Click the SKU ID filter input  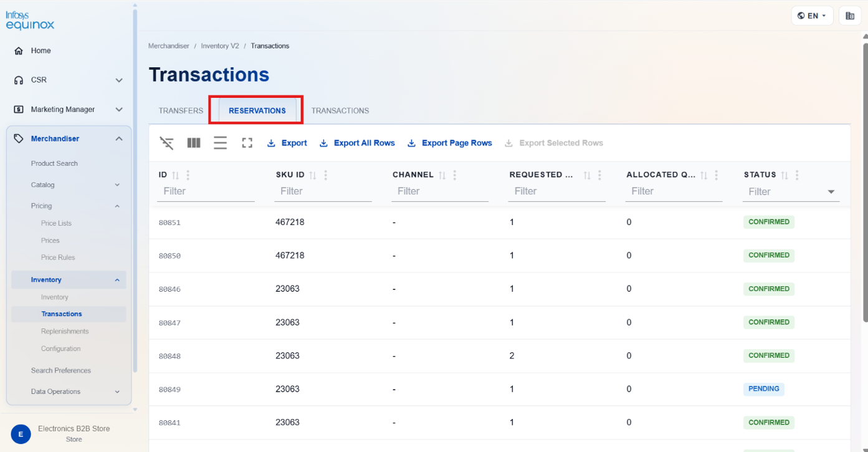pyautogui.click(x=323, y=192)
